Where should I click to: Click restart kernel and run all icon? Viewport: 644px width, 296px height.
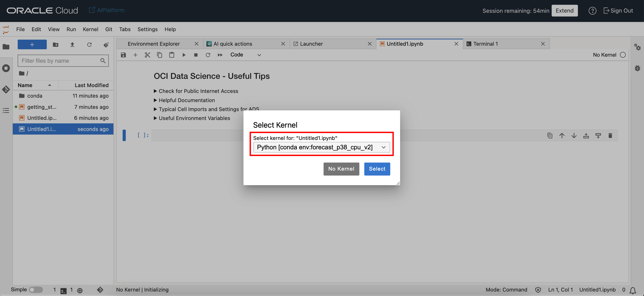[x=220, y=55]
